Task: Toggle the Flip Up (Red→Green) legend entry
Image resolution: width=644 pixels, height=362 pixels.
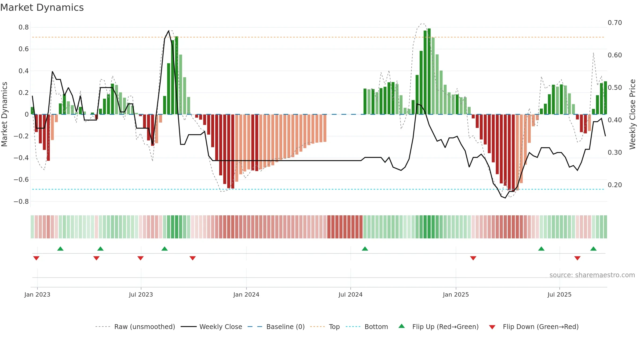Action: (x=438, y=327)
